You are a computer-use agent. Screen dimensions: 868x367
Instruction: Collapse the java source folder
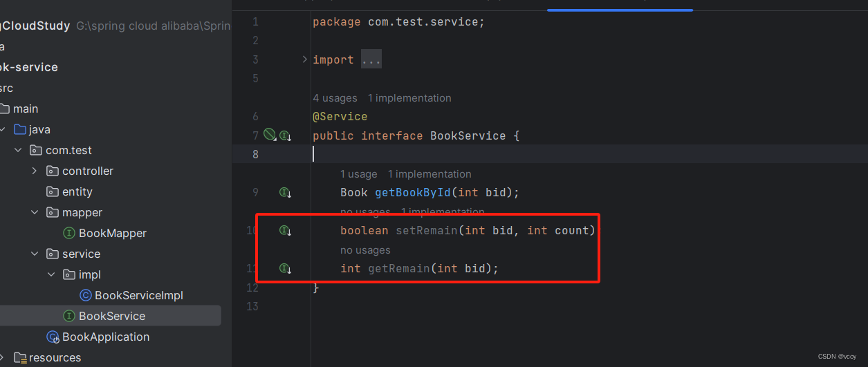3,130
